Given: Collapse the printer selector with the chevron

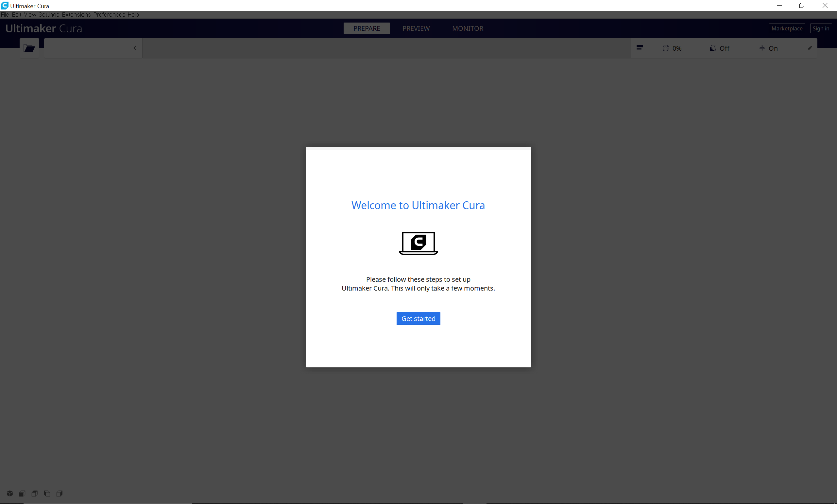Looking at the screenshot, I should tap(135, 48).
